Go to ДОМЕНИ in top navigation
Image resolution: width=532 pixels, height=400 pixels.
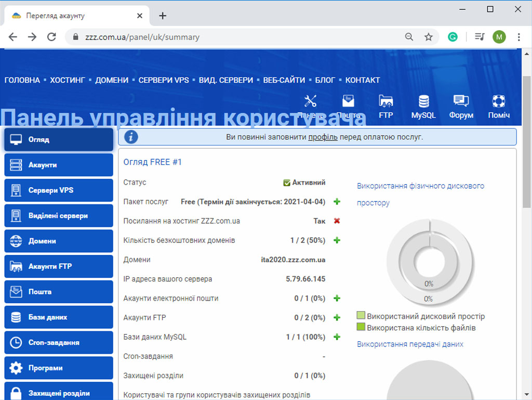point(112,80)
